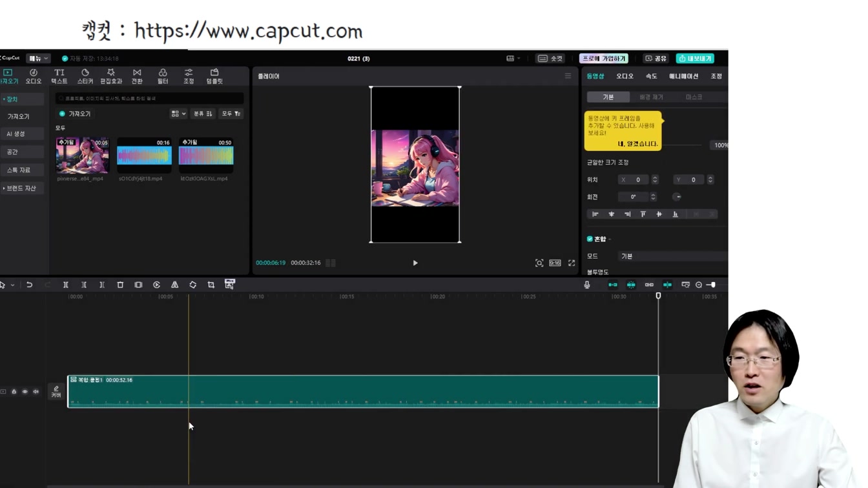The height and width of the screenshot is (488, 868).
Task: Toggle main track magnet snapping
Action: click(613, 285)
